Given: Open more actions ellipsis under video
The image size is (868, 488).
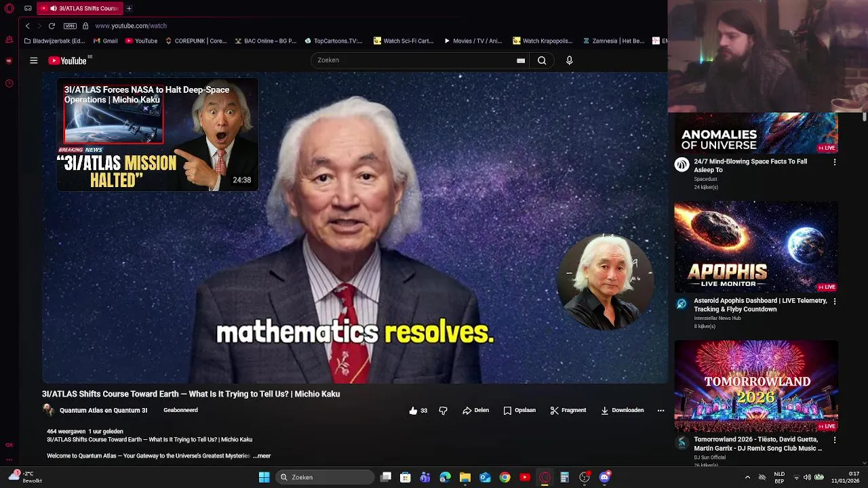Looking at the screenshot, I should (x=660, y=410).
